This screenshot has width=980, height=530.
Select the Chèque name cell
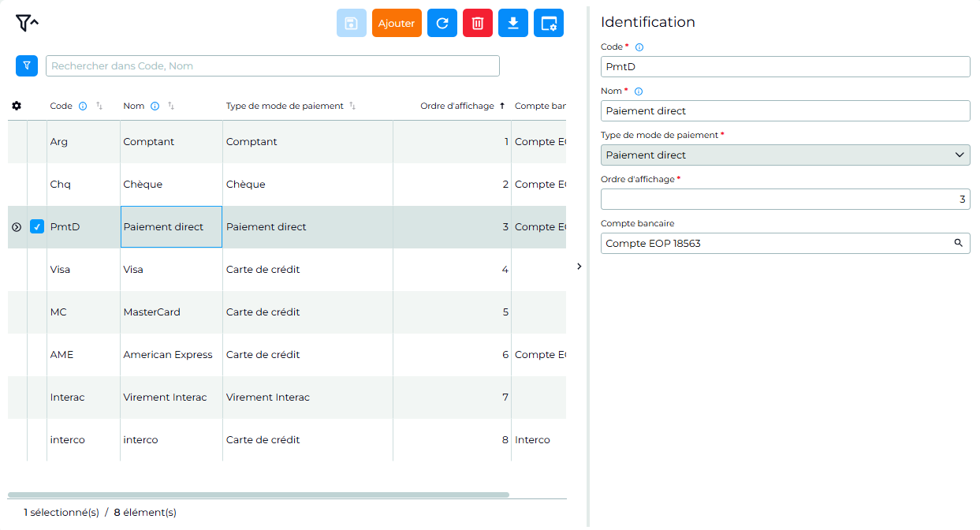[171, 185]
